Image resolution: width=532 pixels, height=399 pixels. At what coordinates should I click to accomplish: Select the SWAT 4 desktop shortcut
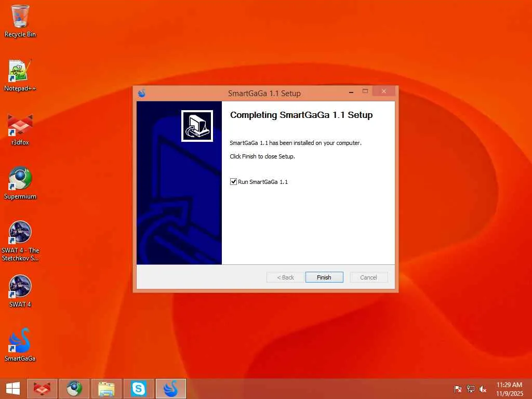pos(20,291)
